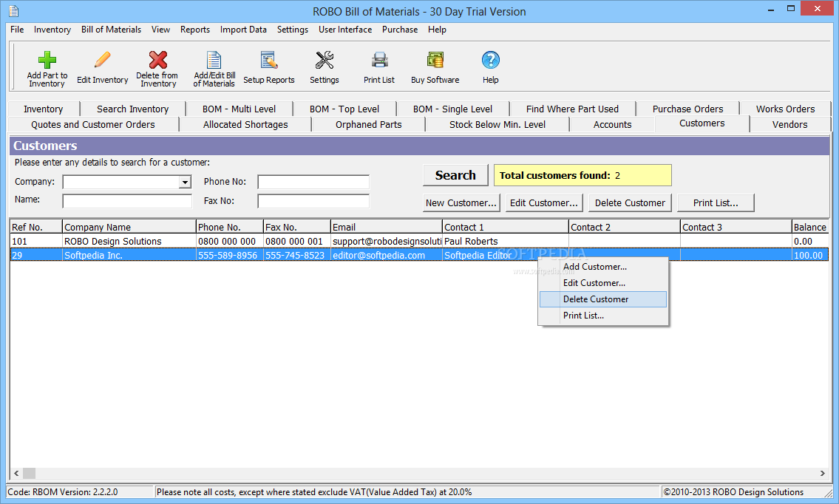Click the Edit Customer... button
This screenshot has height=504, width=839.
(543, 202)
